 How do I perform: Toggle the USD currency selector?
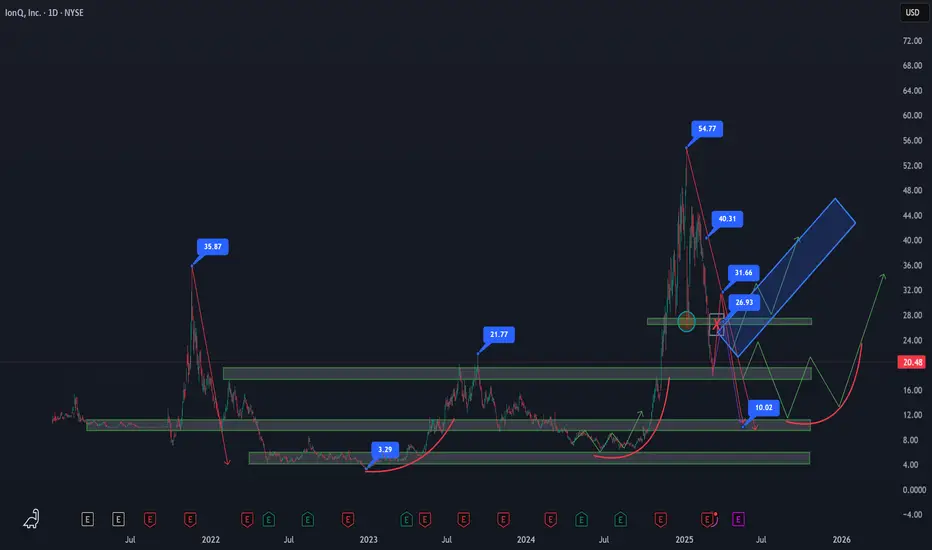(912, 12)
